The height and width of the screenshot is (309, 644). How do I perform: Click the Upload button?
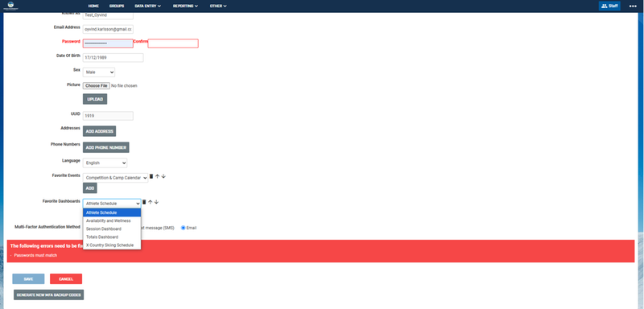click(95, 99)
